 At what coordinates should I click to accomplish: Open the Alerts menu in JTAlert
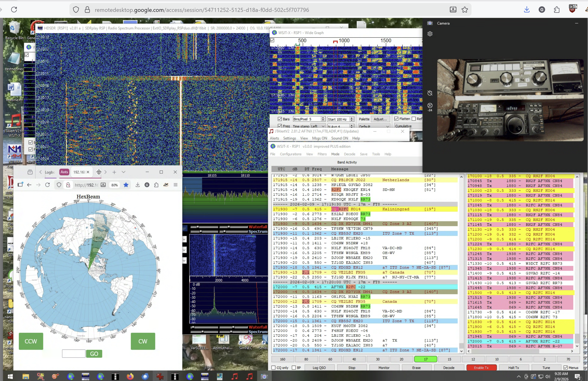pos(274,138)
